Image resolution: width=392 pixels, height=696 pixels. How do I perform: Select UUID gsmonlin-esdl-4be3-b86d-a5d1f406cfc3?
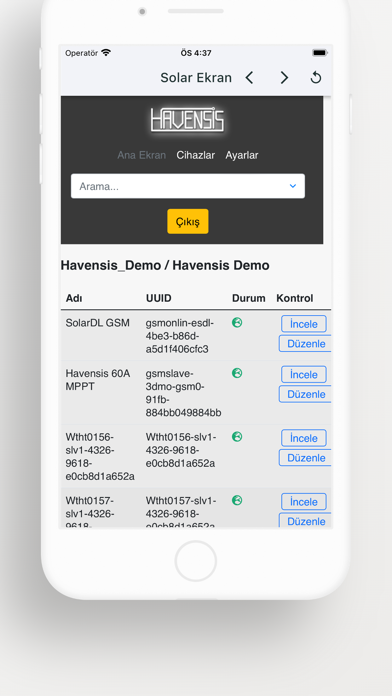[x=180, y=336]
